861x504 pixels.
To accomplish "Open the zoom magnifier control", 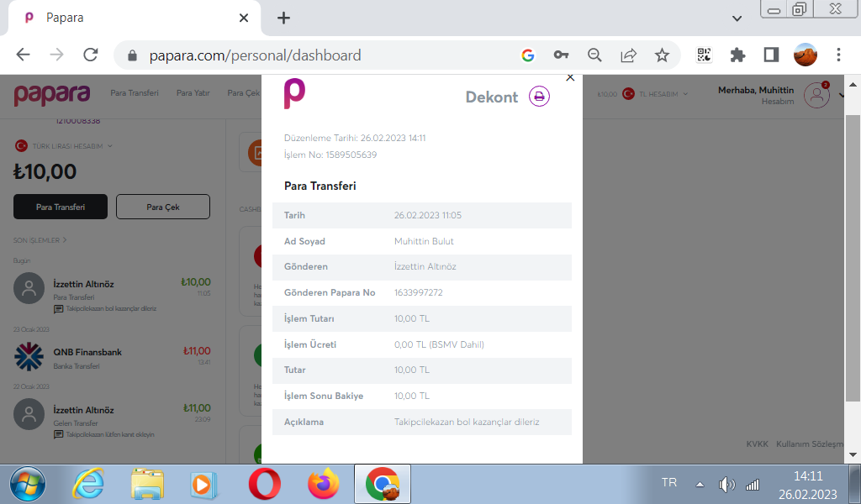I will coord(594,55).
